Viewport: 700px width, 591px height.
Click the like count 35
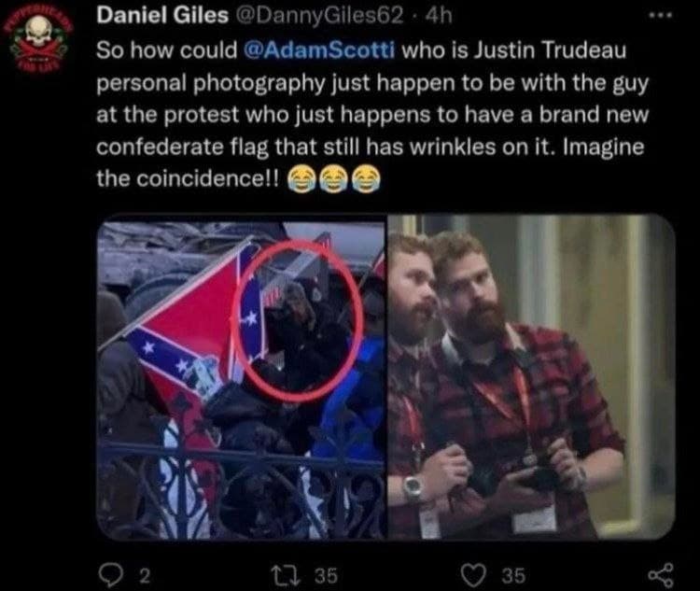(x=513, y=576)
